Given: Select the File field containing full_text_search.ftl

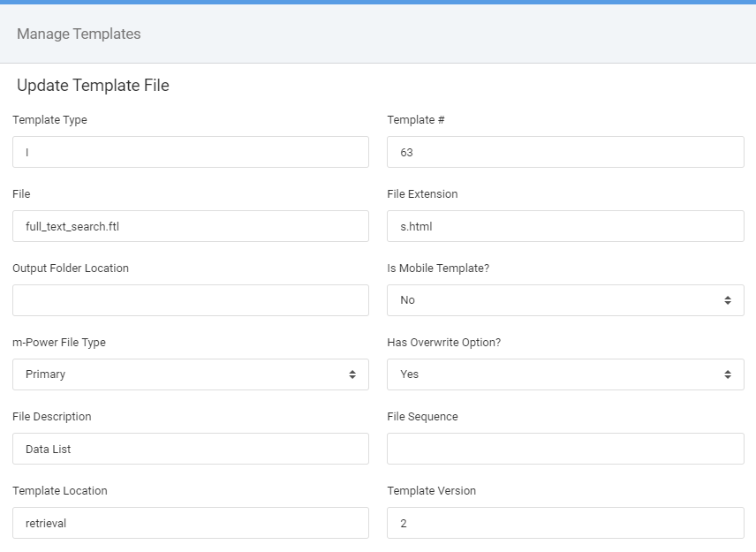Looking at the screenshot, I should pos(191,226).
